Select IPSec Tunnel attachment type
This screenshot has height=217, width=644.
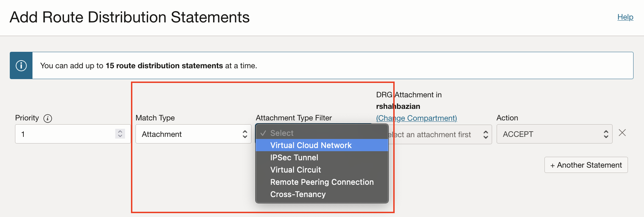tap(294, 157)
